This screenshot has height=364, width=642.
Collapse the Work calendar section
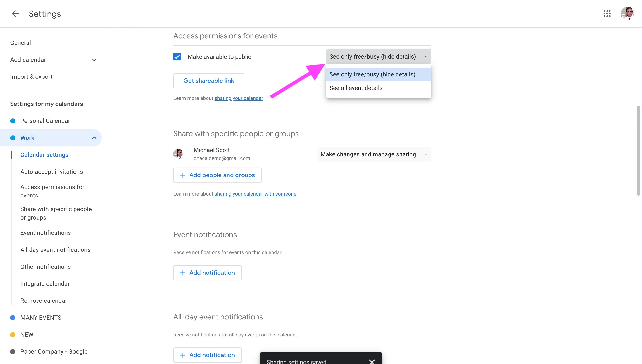pyautogui.click(x=94, y=138)
